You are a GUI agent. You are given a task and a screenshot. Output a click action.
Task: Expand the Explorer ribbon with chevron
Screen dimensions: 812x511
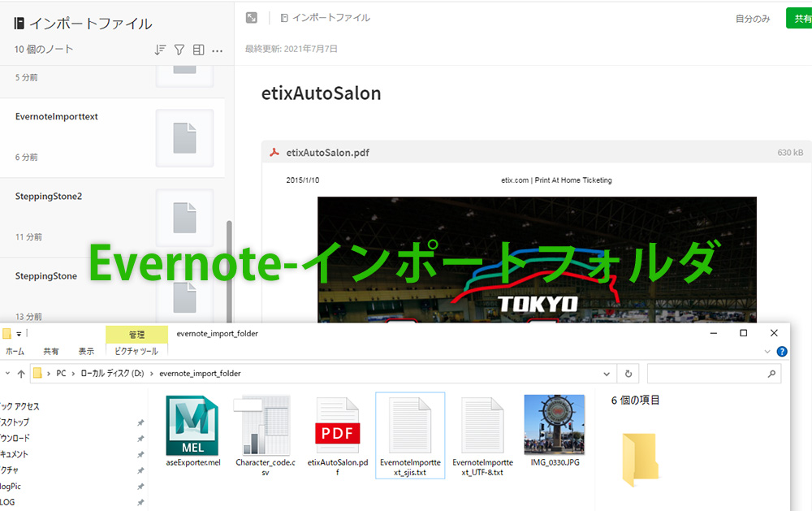coord(767,352)
